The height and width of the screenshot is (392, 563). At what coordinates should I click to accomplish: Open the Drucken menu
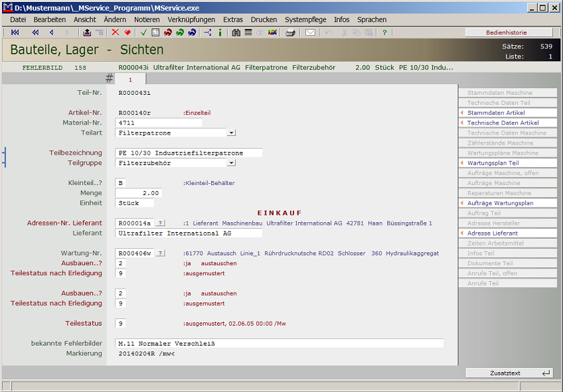263,19
